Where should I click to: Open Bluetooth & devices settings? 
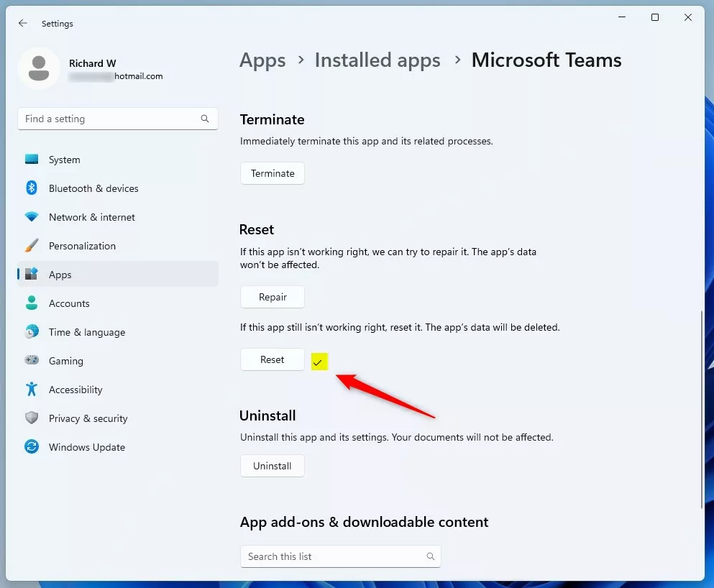pos(118,188)
